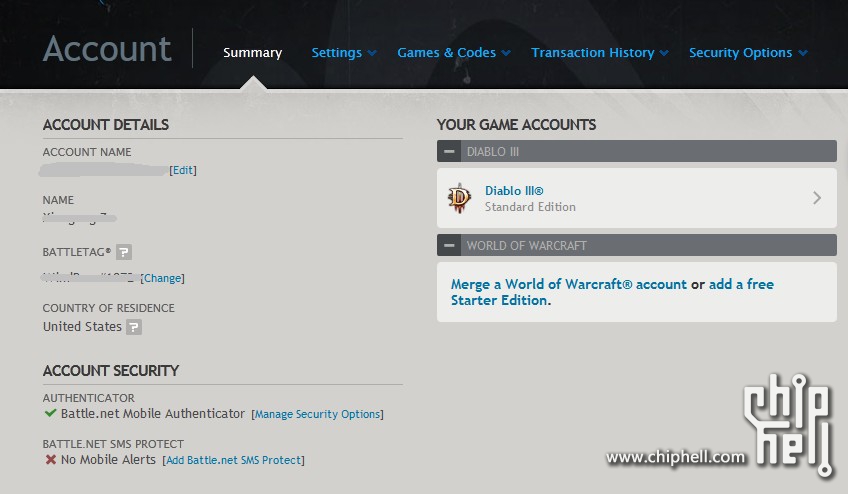Click the Battle.net Mobile Authenticator text
The height and width of the screenshot is (494, 848).
click(153, 413)
